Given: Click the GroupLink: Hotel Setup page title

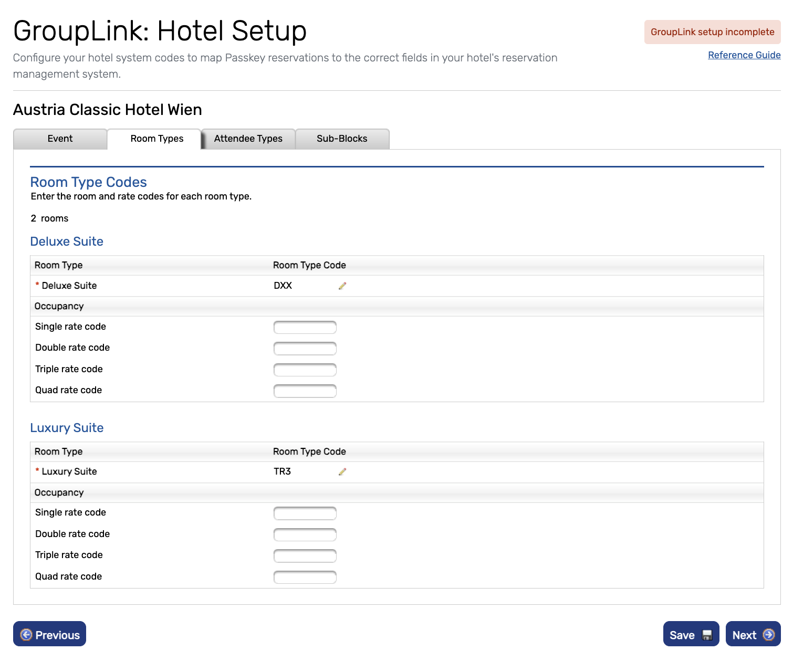Looking at the screenshot, I should click(160, 30).
